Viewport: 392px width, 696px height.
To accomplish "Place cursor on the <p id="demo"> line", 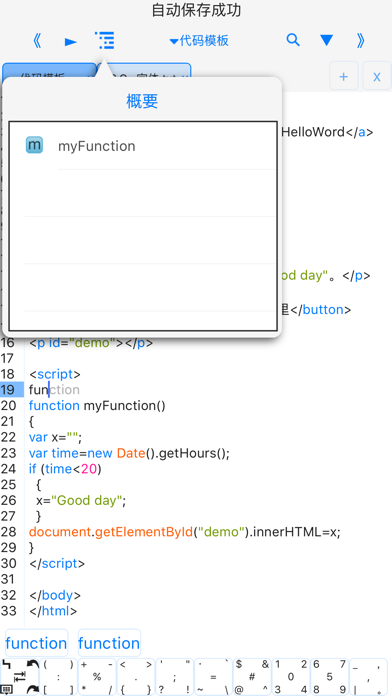I will click(x=91, y=343).
